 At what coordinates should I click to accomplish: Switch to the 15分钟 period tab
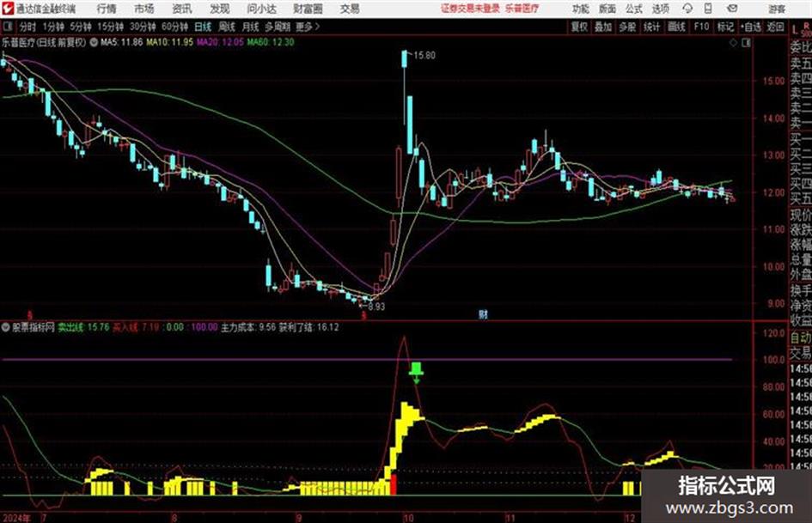pos(111,27)
